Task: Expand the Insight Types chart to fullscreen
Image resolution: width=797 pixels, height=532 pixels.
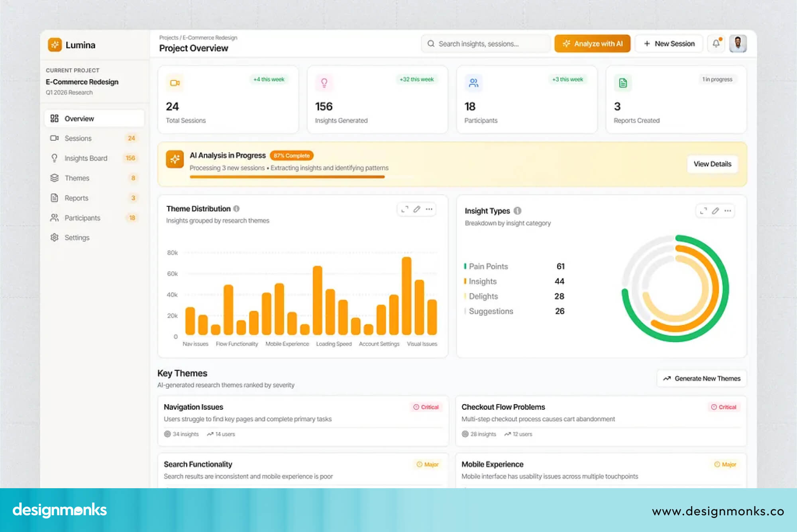Action: tap(703, 211)
